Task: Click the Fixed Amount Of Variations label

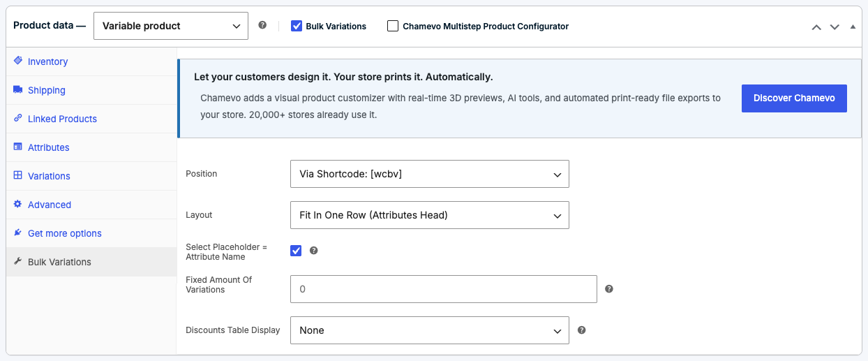Action: point(218,284)
